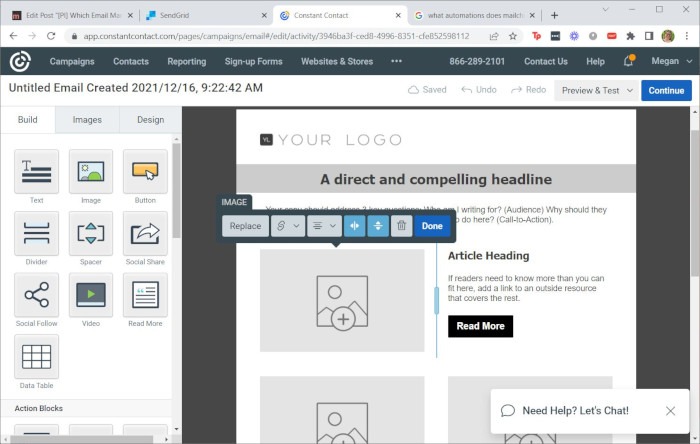The width and height of the screenshot is (700, 444).
Task: Toggle vertical padding on image toolbar
Action: click(x=378, y=226)
